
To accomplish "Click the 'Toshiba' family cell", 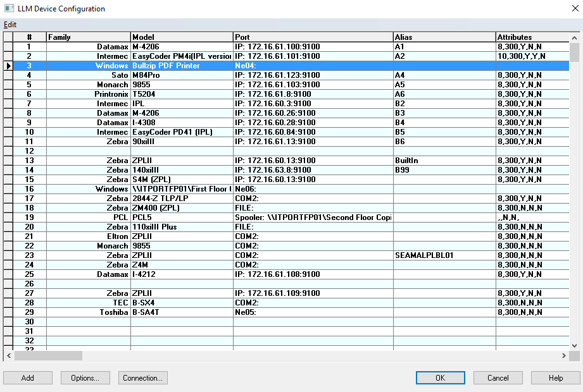I will click(89, 312).
